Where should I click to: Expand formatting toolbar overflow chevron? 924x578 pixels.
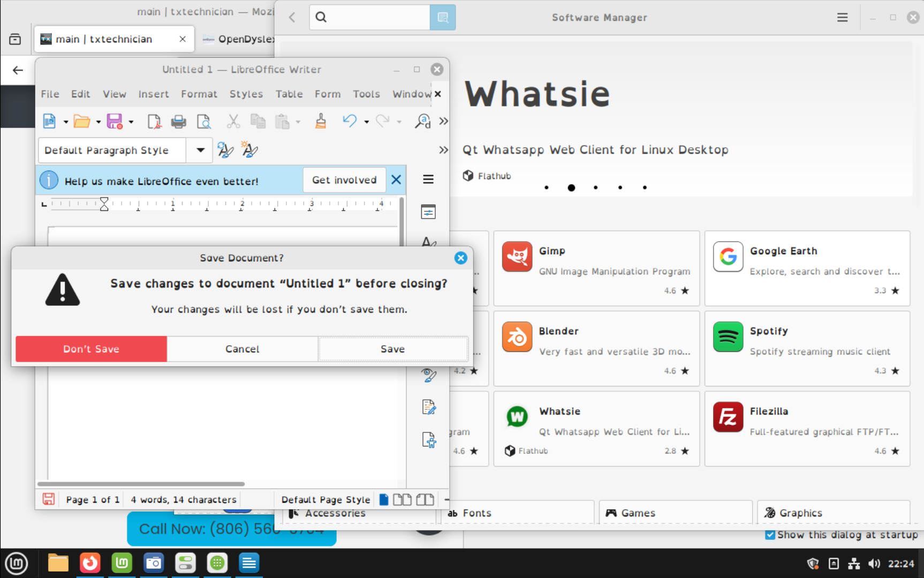click(443, 150)
